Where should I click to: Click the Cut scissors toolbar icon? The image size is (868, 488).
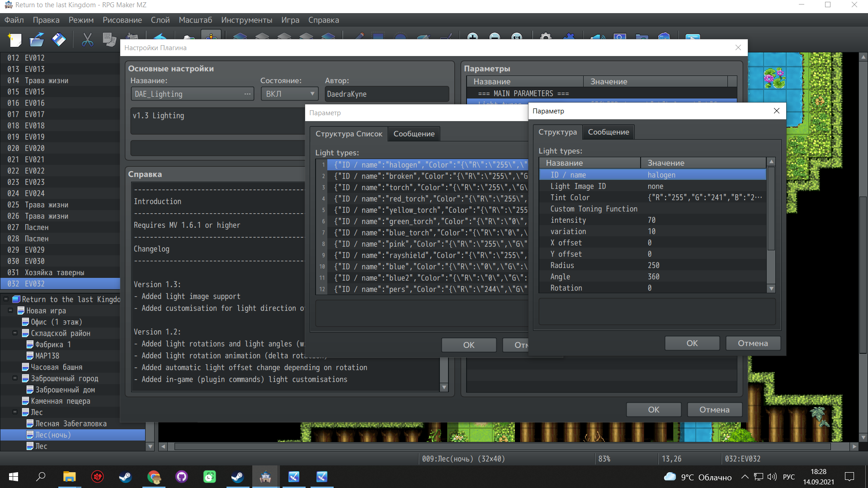pyautogui.click(x=87, y=40)
